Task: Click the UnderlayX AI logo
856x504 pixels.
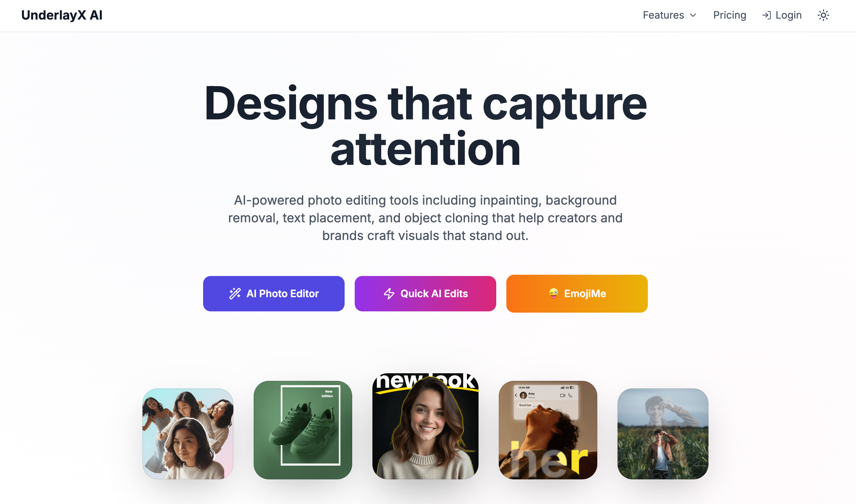Action: tap(62, 15)
